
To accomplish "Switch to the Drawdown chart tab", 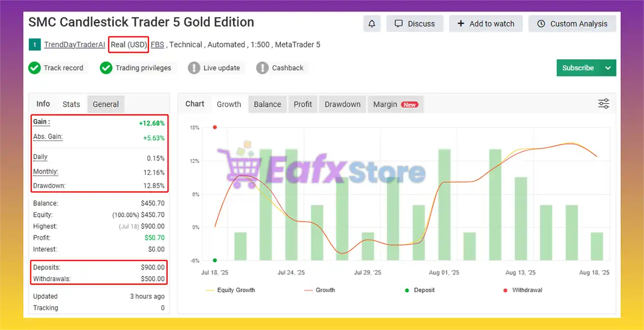I will pos(342,104).
